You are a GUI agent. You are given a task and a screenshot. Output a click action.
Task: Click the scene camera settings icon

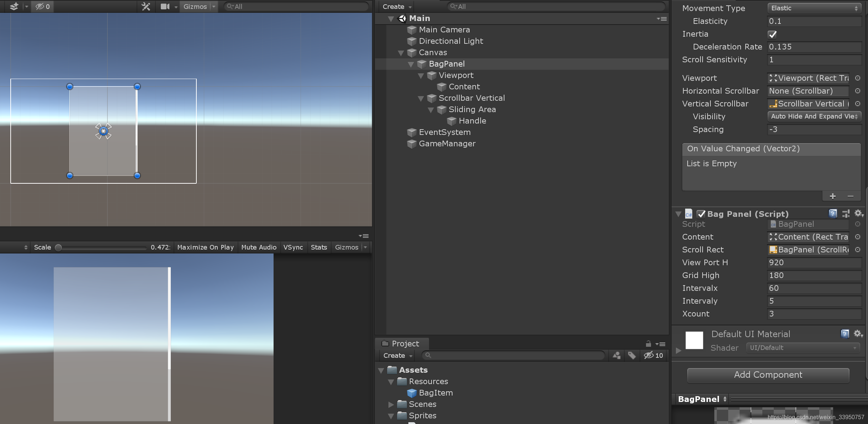coord(165,6)
